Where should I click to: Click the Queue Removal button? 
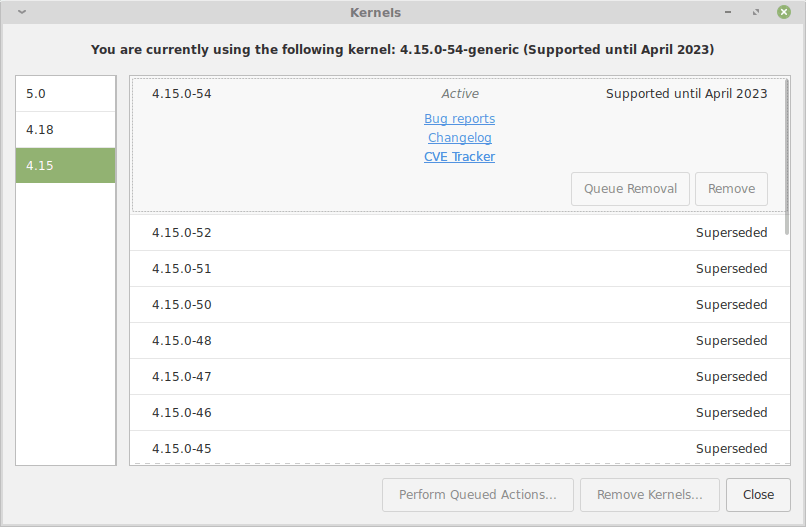[630, 189]
